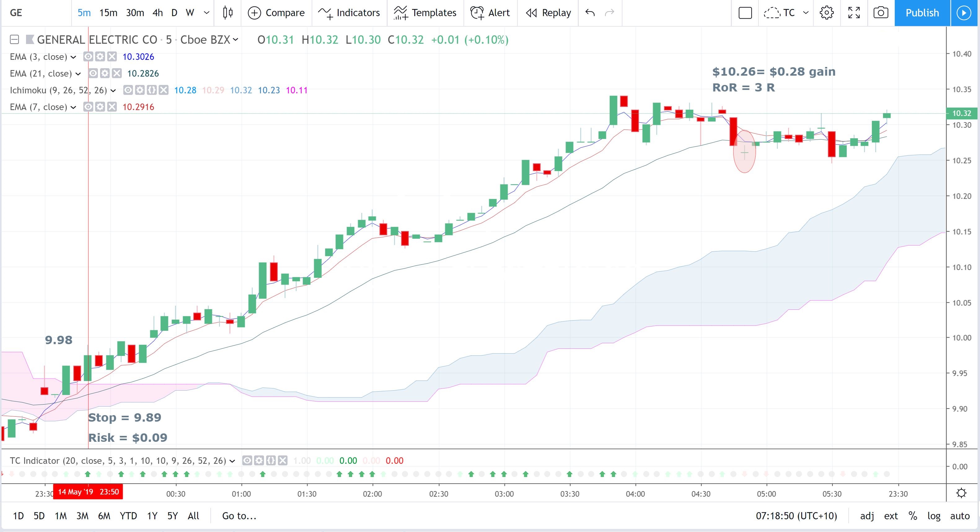Open the Go to... date picker
The height and width of the screenshot is (532, 980).
[239, 516]
